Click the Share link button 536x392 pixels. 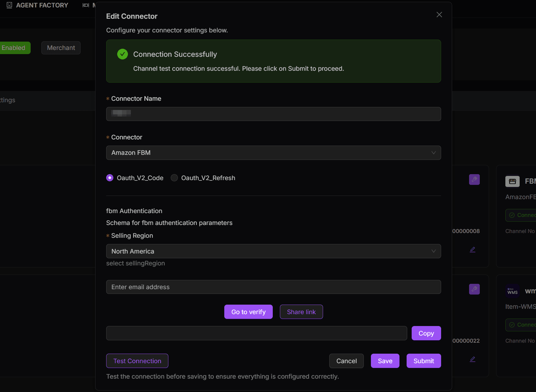point(301,312)
